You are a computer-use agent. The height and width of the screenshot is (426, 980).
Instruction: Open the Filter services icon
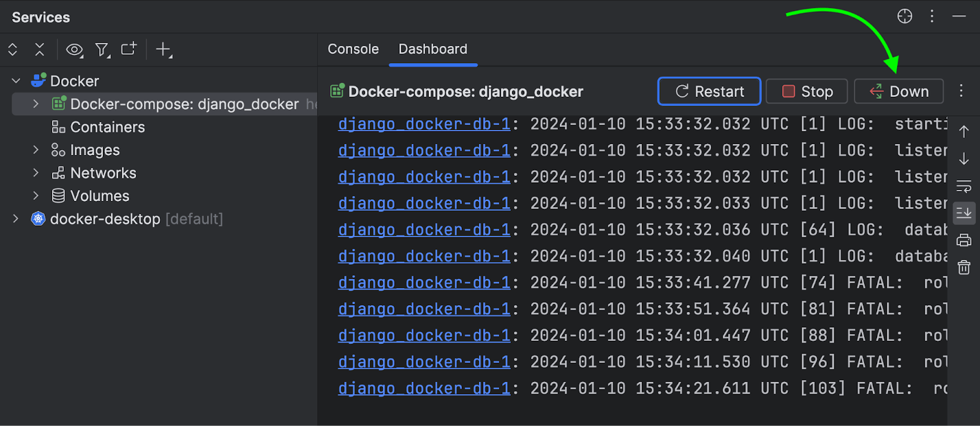[x=102, y=50]
